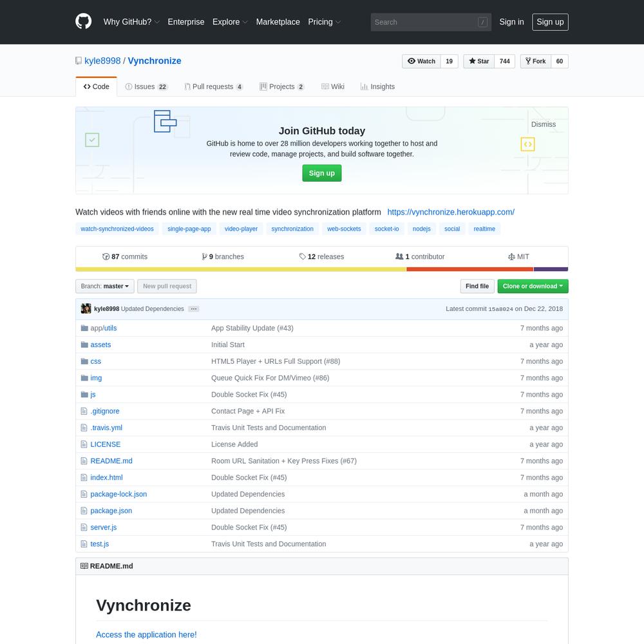Click the MIT license scale icon

(511, 256)
